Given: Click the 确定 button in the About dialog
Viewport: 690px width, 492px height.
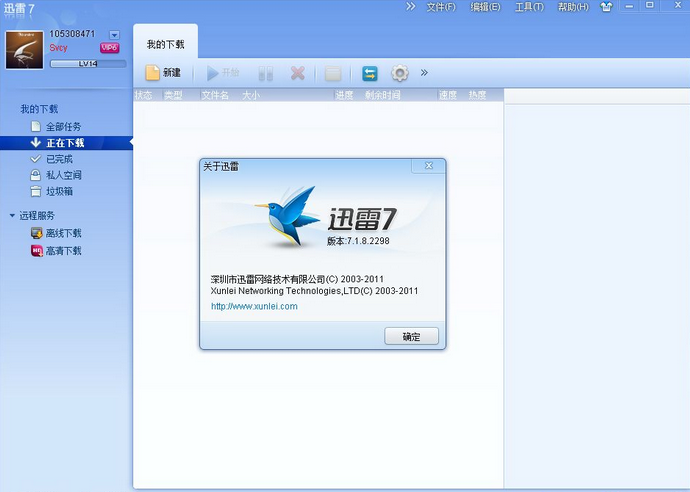Looking at the screenshot, I should click(411, 337).
